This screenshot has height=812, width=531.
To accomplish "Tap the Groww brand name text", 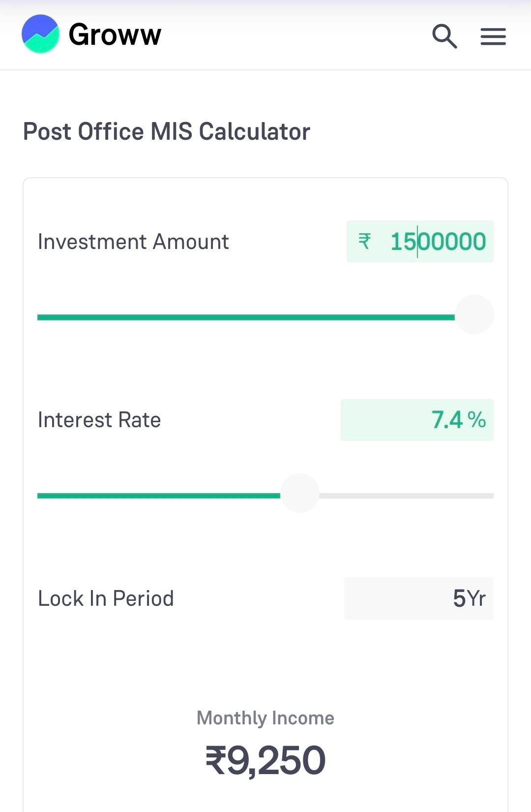I will [x=115, y=34].
